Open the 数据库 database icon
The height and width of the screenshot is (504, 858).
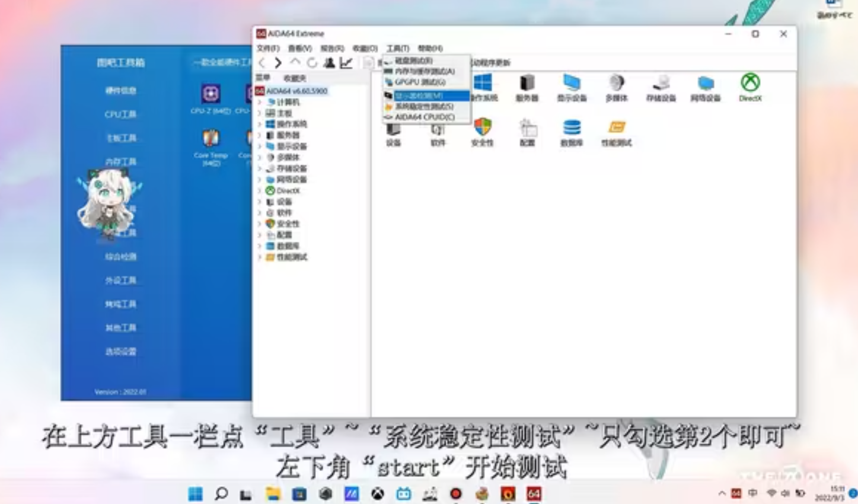pyautogui.click(x=572, y=132)
